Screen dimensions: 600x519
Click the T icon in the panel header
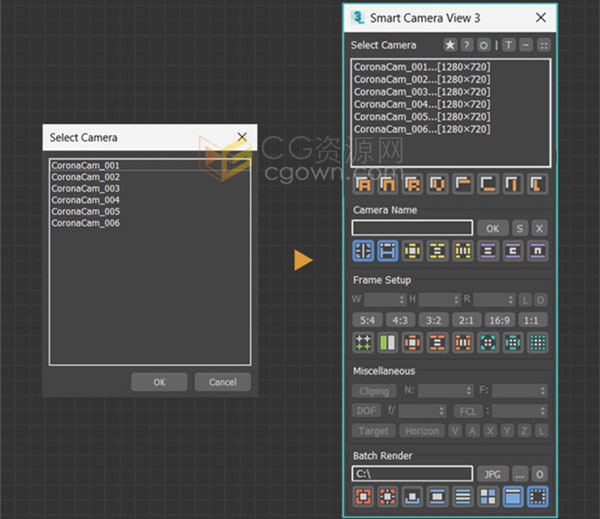(x=509, y=46)
